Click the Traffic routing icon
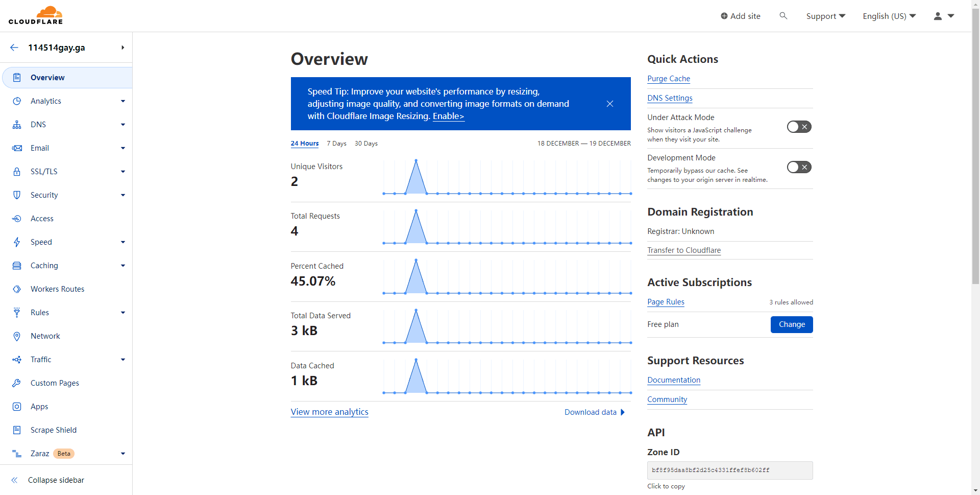 (17, 360)
